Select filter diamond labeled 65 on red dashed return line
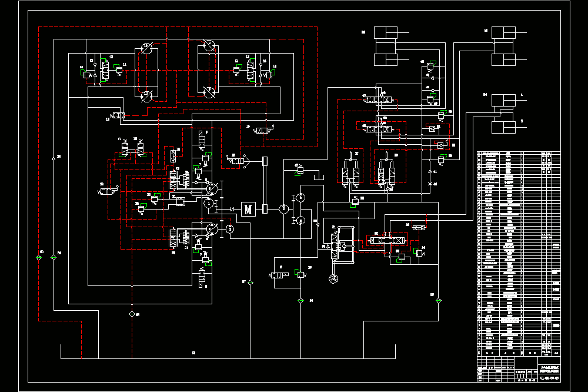This screenshot has height=392, width=588. (132, 314)
